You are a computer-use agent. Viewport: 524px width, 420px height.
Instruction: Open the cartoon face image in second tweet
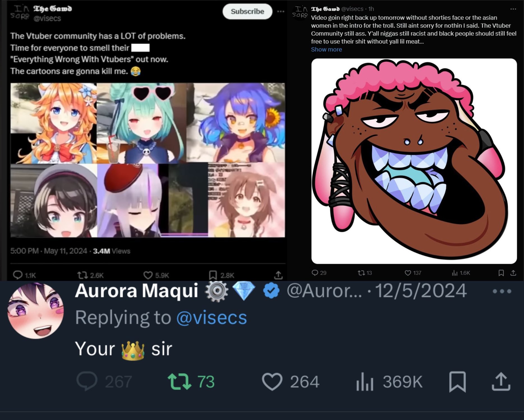(414, 161)
